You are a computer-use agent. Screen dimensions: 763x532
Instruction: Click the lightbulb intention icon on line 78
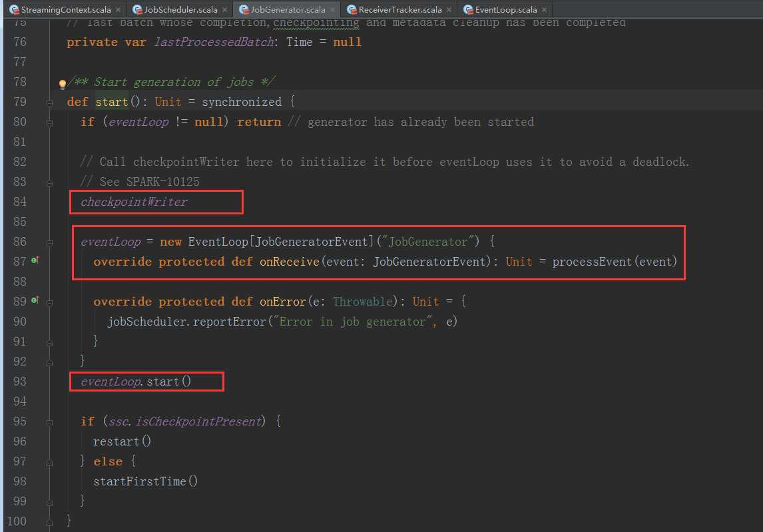point(63,84)
